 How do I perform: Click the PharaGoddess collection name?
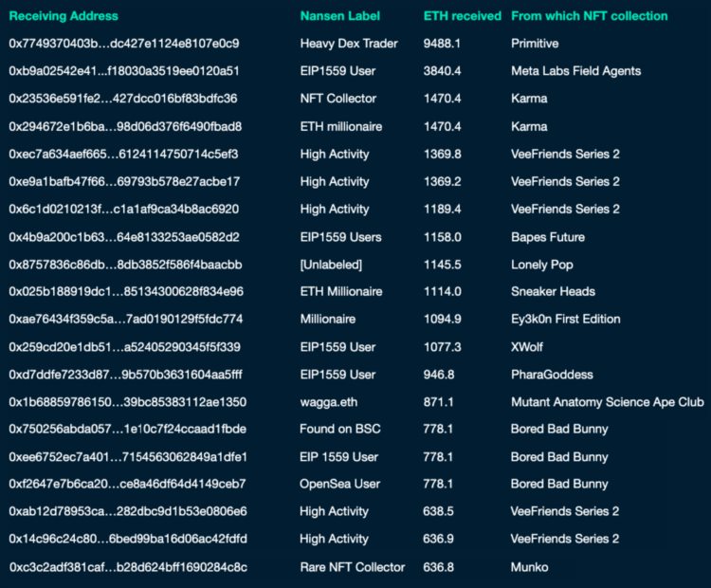551,375
